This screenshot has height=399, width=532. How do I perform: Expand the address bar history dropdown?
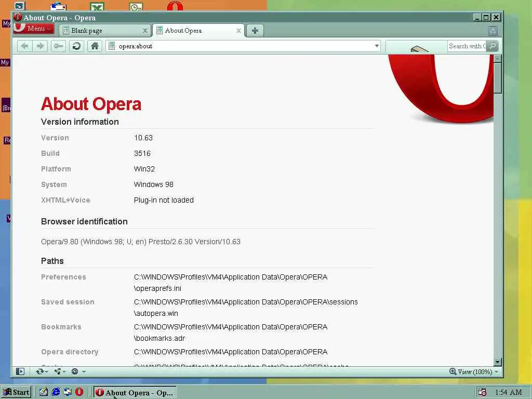(377, 46)
